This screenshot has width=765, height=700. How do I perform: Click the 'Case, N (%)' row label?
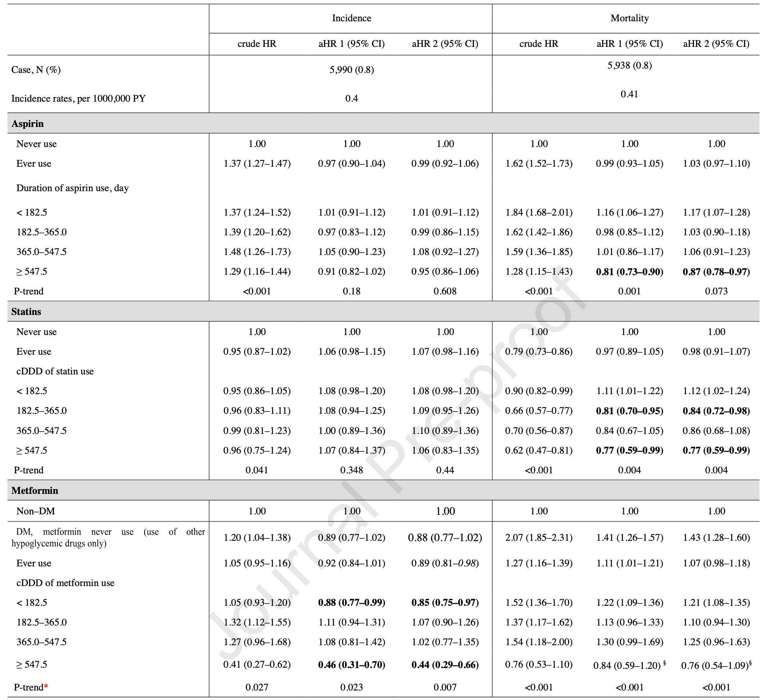point(36,70)
